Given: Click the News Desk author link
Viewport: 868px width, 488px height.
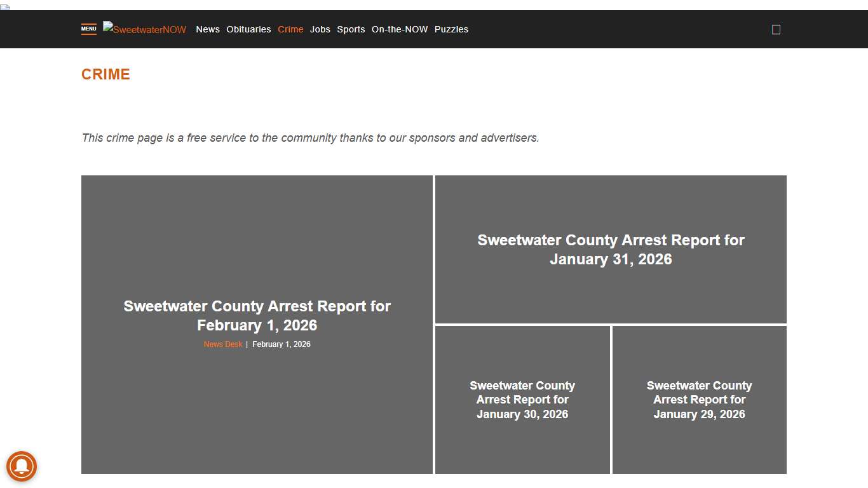Looking at the screenshot, I should coord(222,344).
